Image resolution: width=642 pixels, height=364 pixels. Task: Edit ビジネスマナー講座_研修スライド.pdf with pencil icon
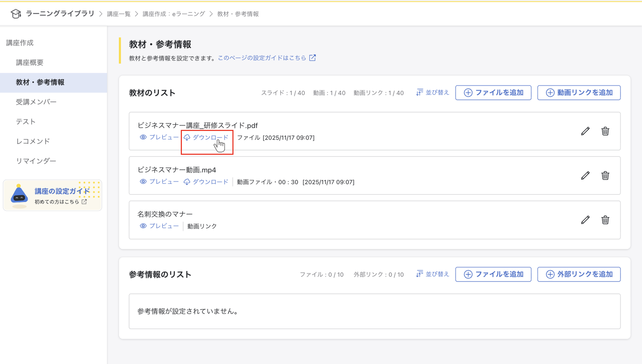(x=585, y=132)
